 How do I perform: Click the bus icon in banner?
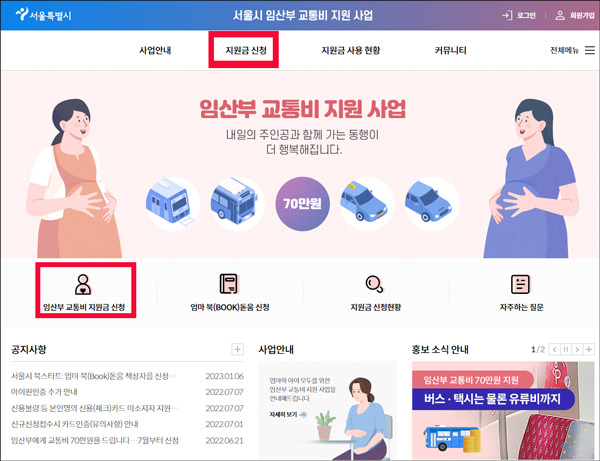237,204
